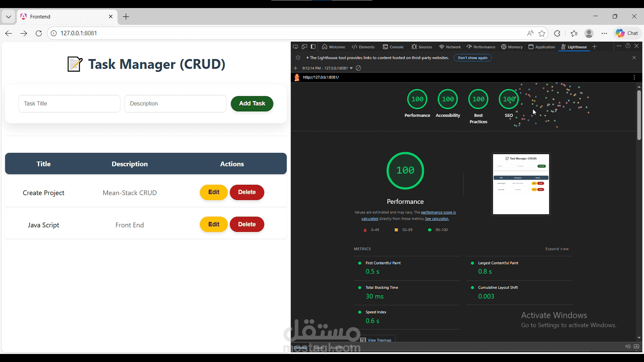Open the See calculator link
Image resolution: width=644 pixels, height=362 pixels.
[x=437, y=219]
